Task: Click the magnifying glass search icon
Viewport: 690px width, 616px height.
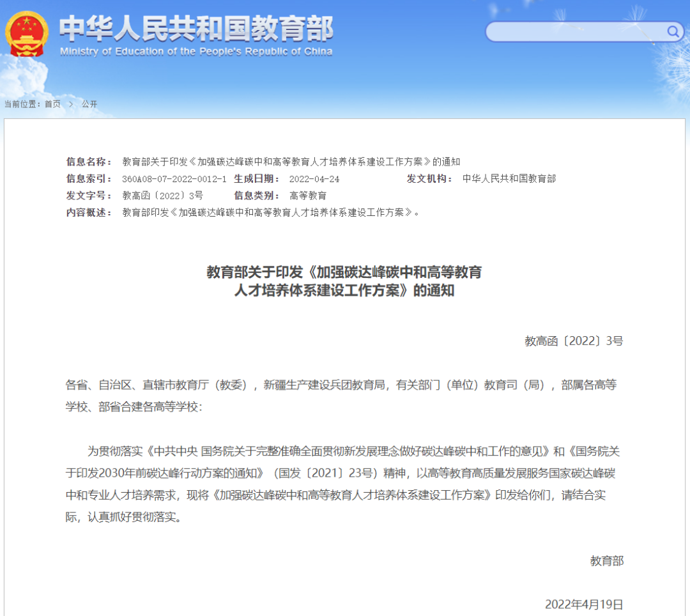Action: click(x=672, y=32)
